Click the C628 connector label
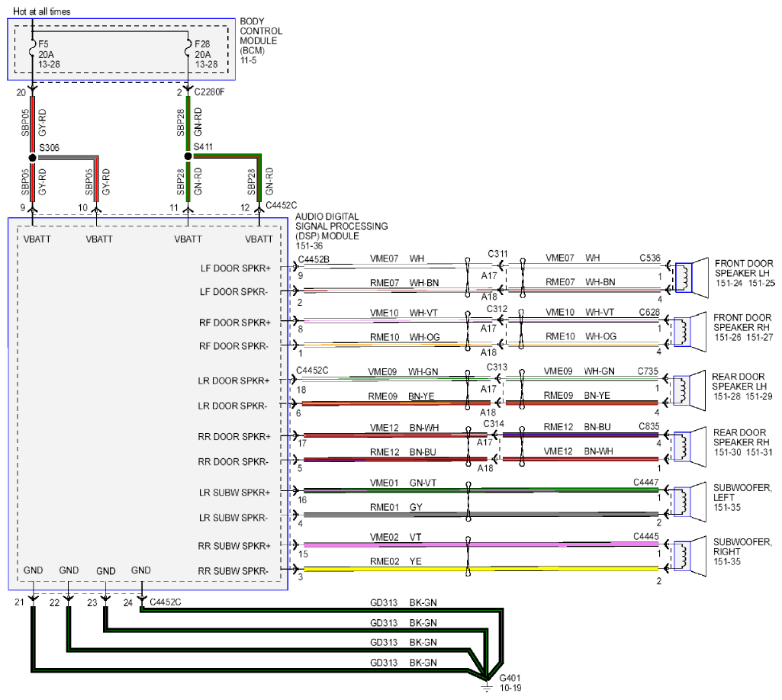 pyautogui.click(x=649, y=312)
